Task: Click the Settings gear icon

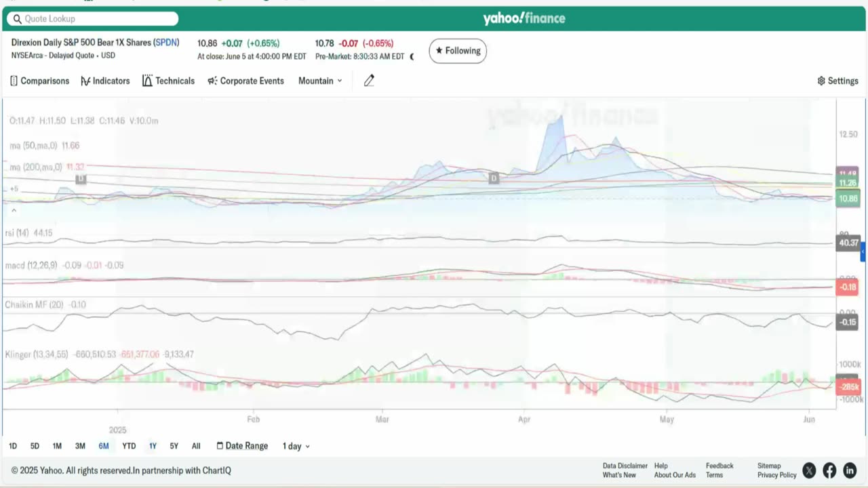Action: tap(821, 81)
